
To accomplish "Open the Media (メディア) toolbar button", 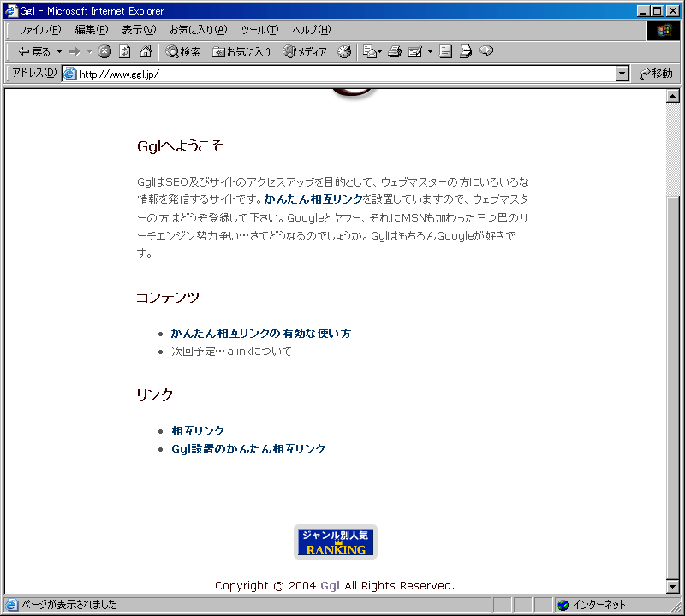I will click(305, 52).
